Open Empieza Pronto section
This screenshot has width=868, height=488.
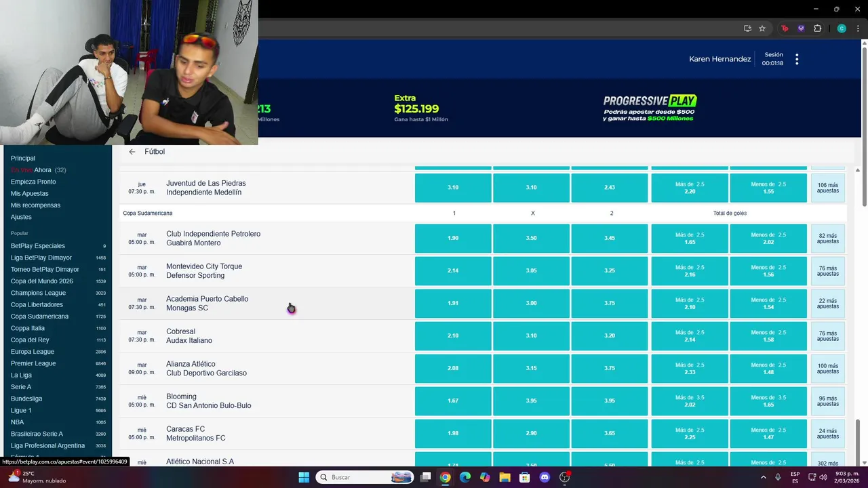point(33,182)
